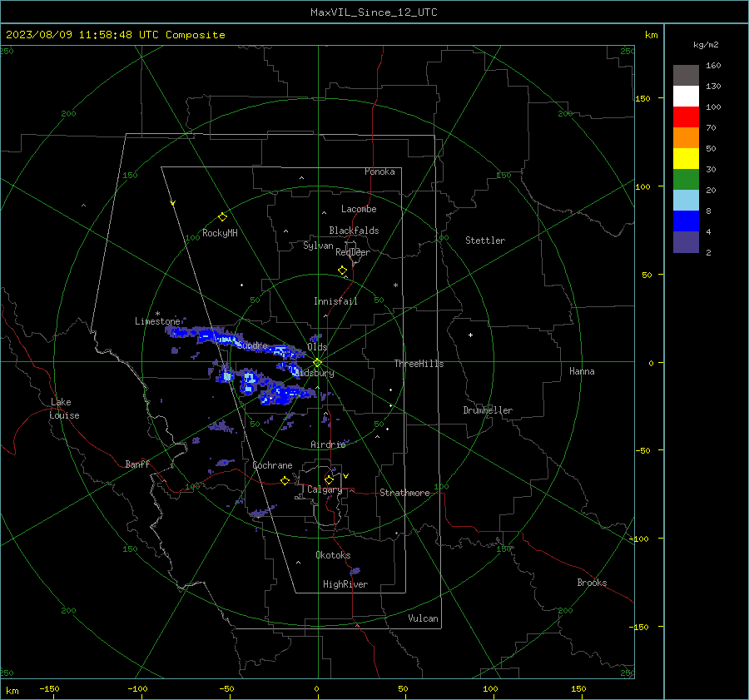Click the asterisk marker above Limestone
This screenshot has height=700, width=749.
click(x=157, y=314)
